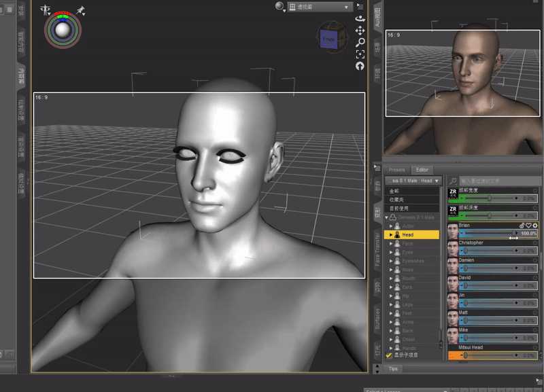Toggle favorite heart on Brian morph
This screenshot has width=544, height=392.
528,225
